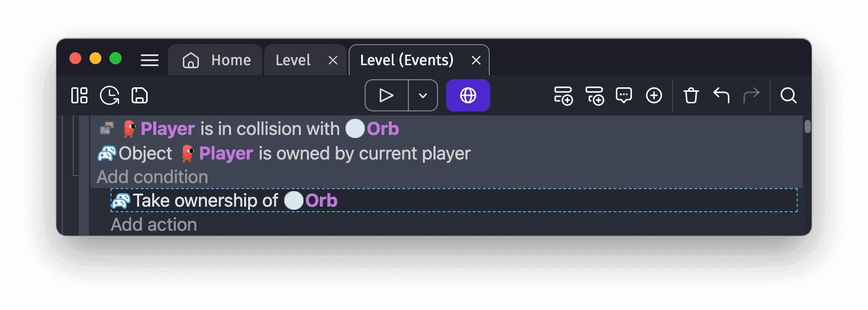The height and width of the screenshot is (310, 868).
Task: Expand preview options dropdown arrow
Action: pyautogui.click(x=423, y=95)
